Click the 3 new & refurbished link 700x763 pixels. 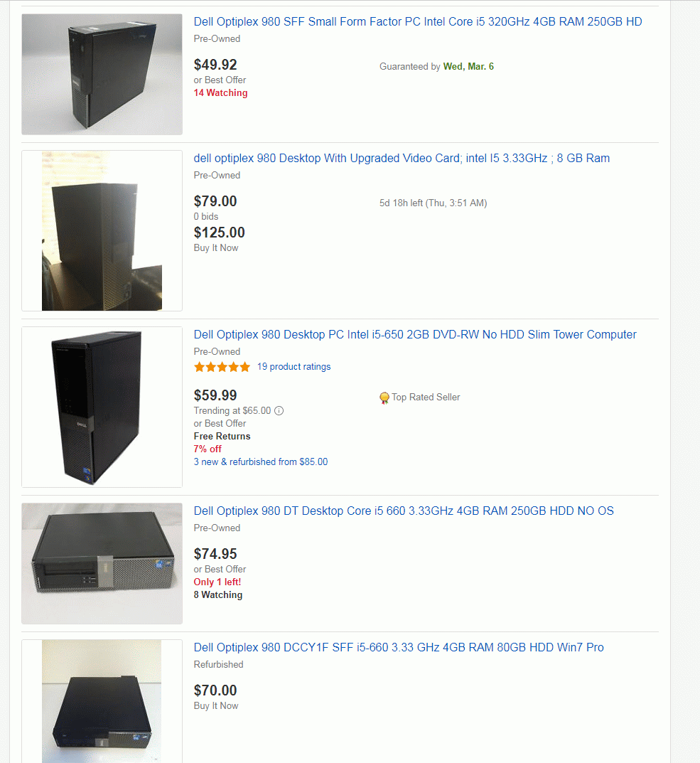261,462
